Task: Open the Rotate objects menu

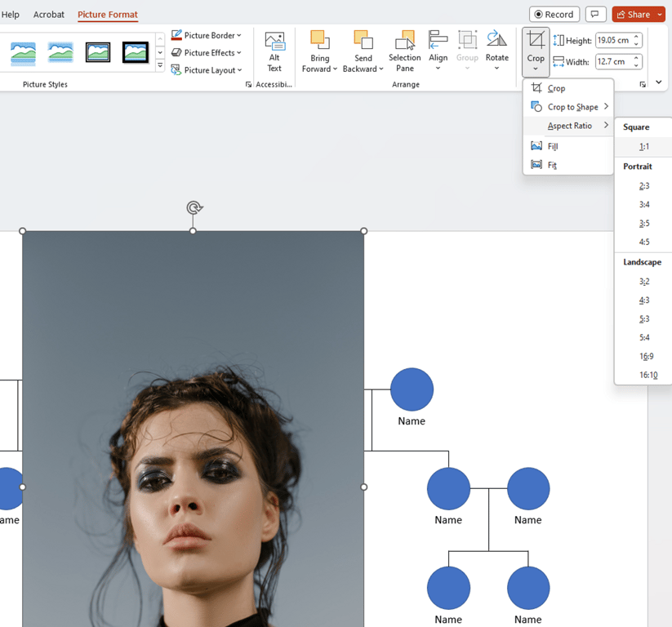Action: (x=496, y=51)
